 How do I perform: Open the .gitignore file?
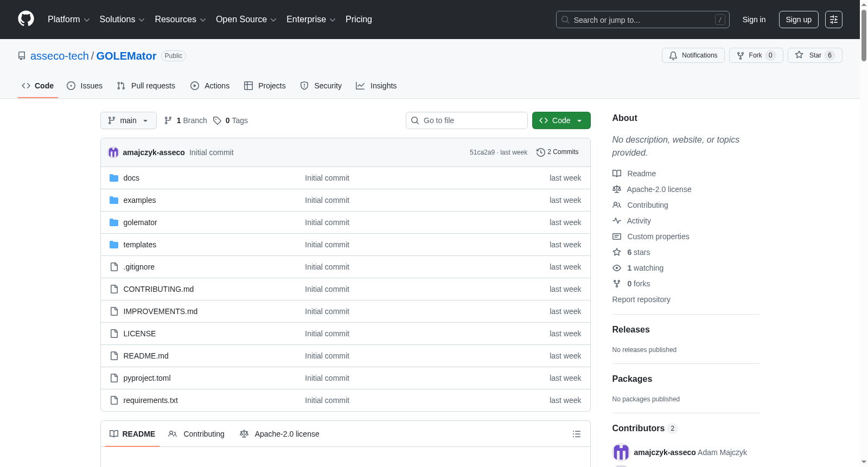tap(139, 267)
